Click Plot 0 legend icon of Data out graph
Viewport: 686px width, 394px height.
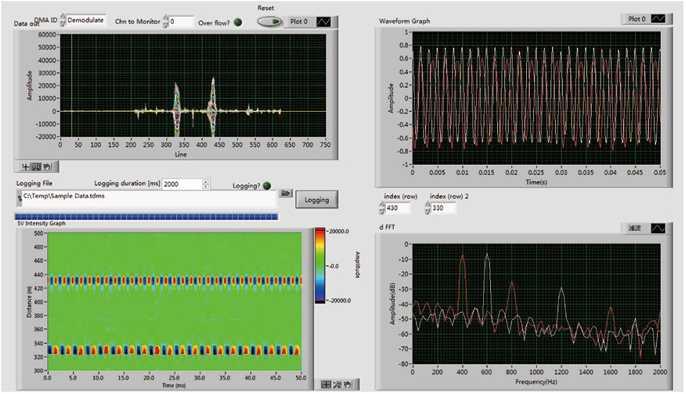324,21
